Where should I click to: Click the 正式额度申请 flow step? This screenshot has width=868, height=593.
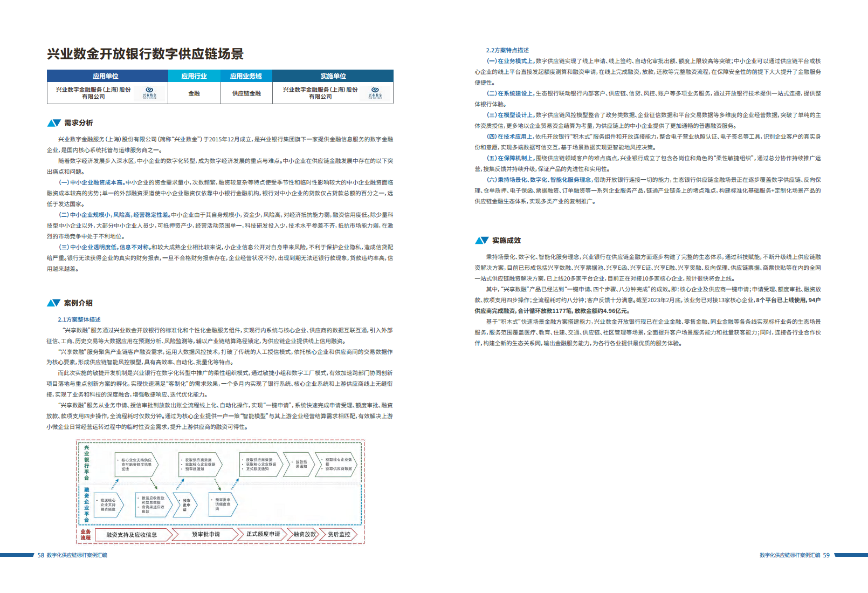[263, 534]
